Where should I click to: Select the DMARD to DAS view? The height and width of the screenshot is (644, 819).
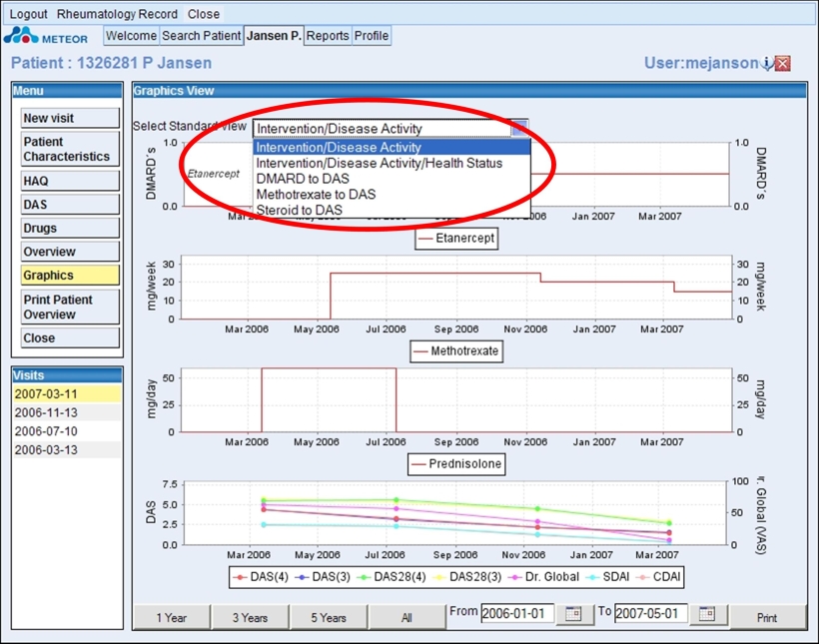coord(392,179)
